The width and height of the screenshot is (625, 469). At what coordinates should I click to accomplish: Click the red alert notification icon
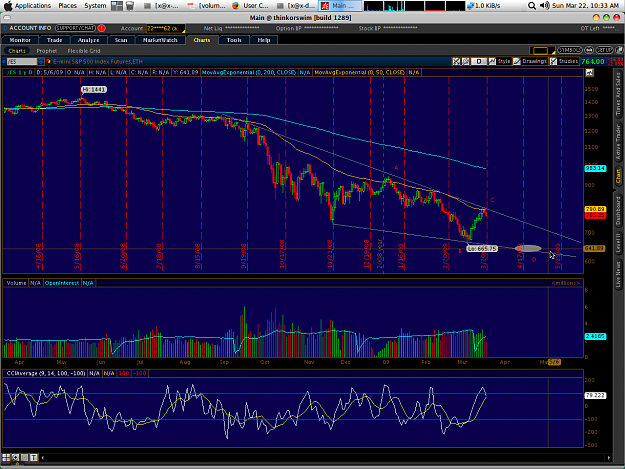pyautogui.click(x=101, y=28)
